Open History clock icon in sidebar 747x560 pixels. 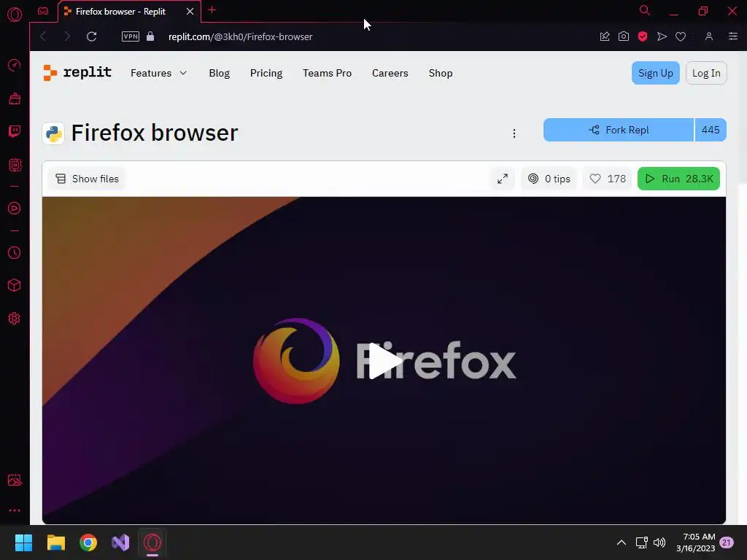pyautogui.click(x=15, y=252)
